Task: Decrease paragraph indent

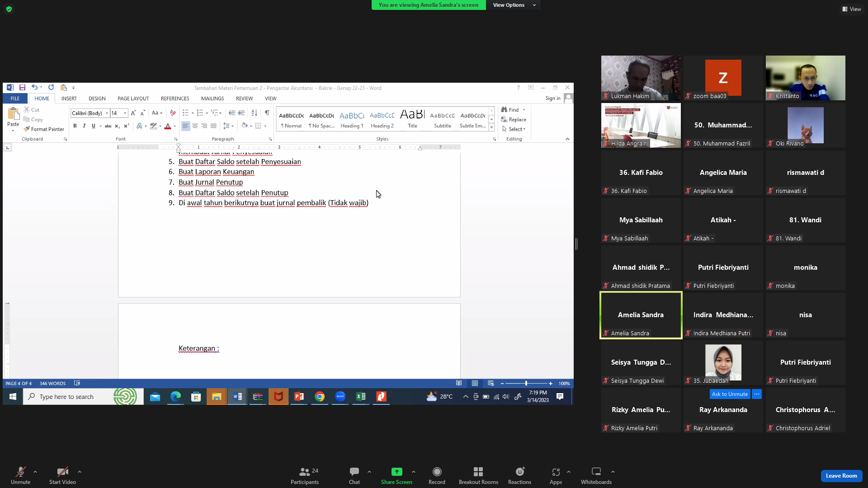Action: [232, 113]
